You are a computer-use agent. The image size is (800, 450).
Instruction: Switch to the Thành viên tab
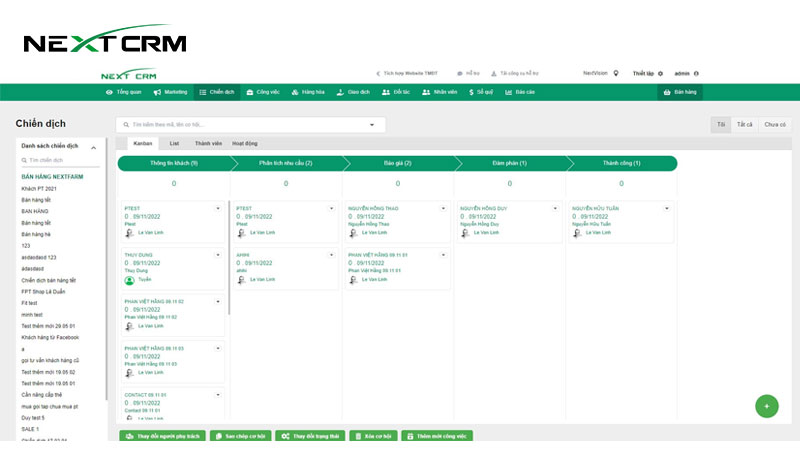pyautogui.click(x=208, y=143)
